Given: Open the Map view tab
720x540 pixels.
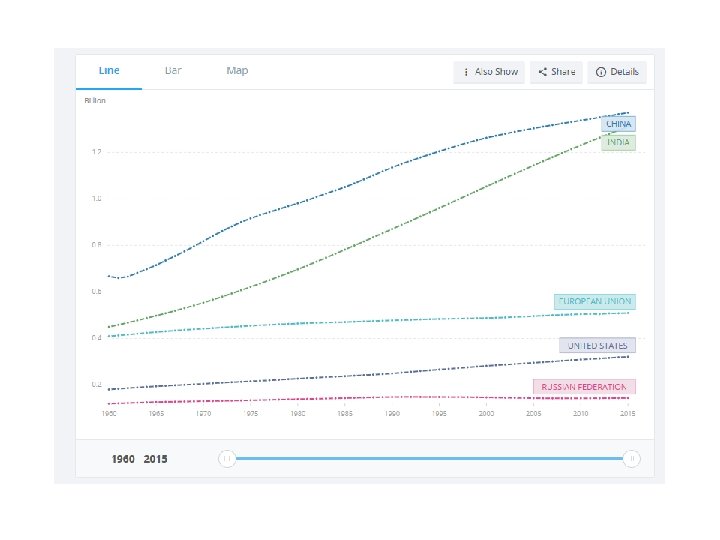Looking at the screenshot, I should 237,71.
